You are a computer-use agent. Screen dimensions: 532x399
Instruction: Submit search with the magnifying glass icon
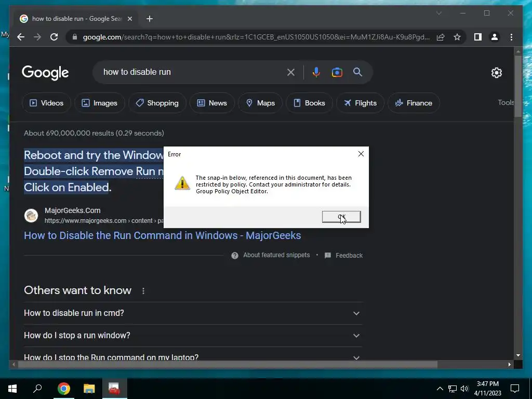[x=357, y=72]
